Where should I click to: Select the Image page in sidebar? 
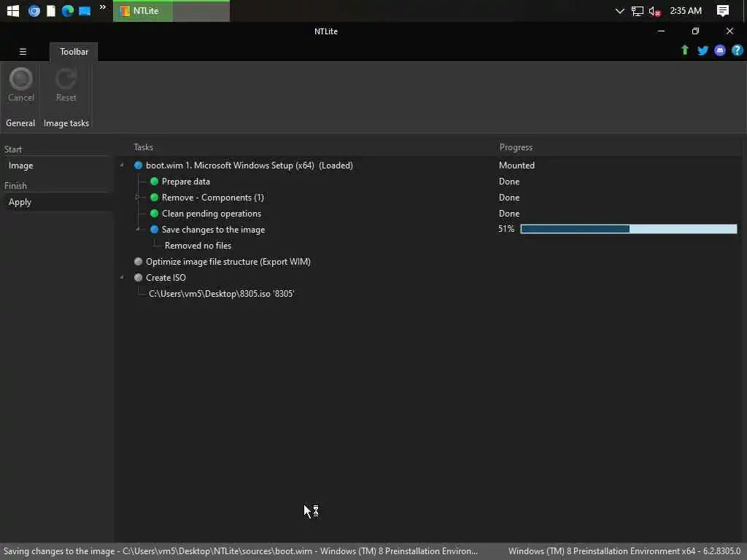point(20,166)
